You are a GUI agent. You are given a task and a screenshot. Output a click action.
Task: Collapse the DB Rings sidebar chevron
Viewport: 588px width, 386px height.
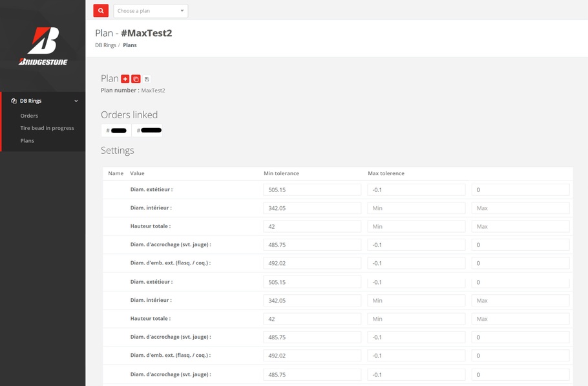(76, 101)
